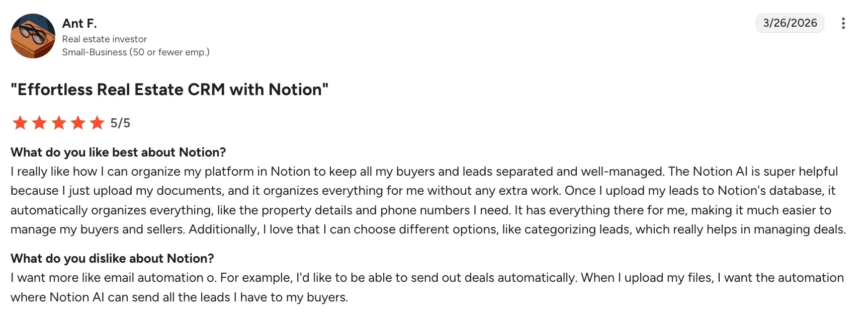The image size is (868, 316).
Task: Click the What do you dislike heading
Action: click(x=112, y=258)
